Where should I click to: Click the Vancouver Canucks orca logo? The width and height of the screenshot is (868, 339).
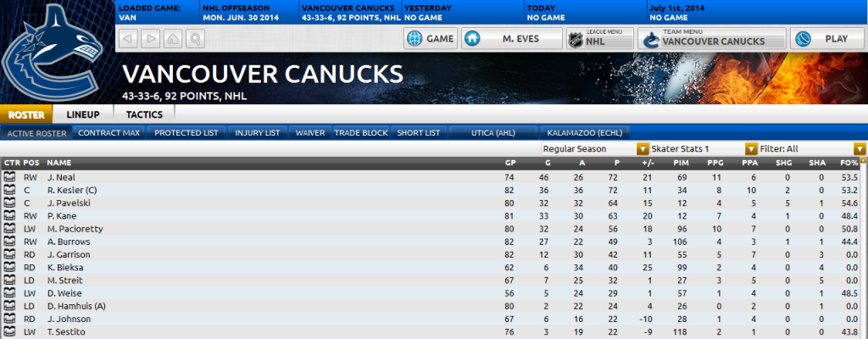pyautogui.click(x=53, y=52)
